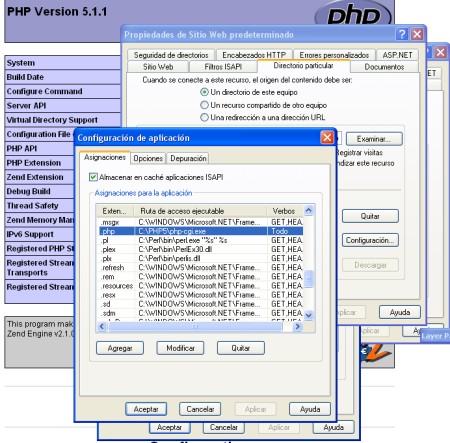Click the Exten... column header

point(115,211)
